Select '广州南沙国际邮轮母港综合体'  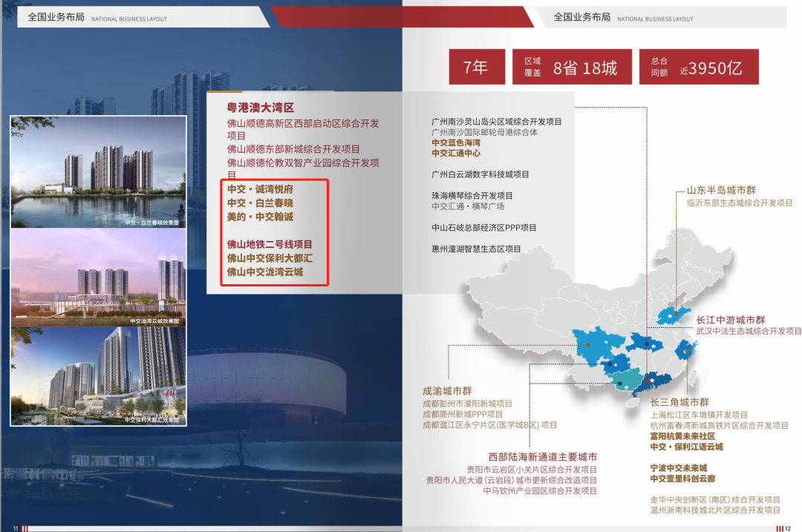click(484, 132)
